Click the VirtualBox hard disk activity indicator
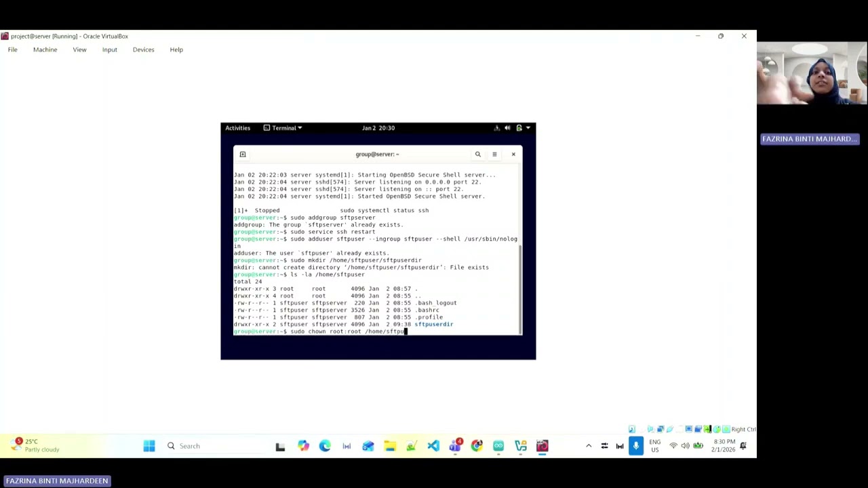Viewport: 868px width, 488px height. 632,429
